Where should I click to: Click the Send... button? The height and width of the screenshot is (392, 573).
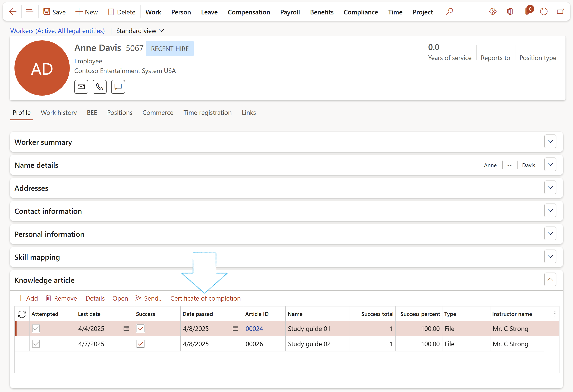[149, 298]
